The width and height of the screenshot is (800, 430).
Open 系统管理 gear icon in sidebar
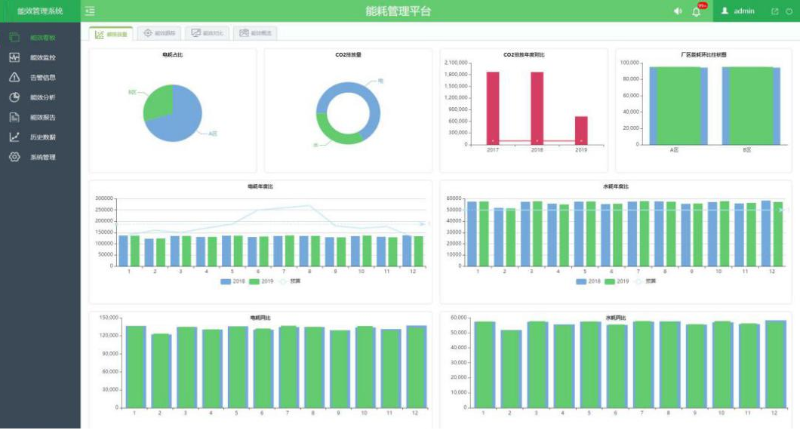pyautogui.click(x=14, y=157)
